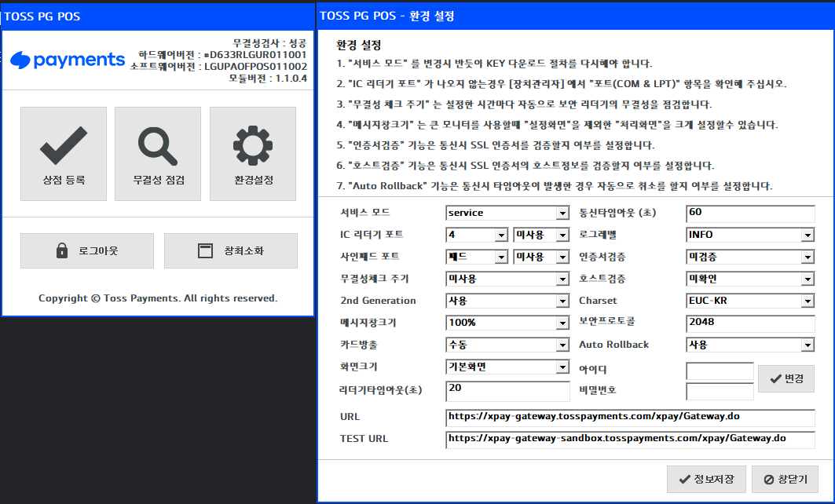Screen dimensions: 835x504
Task: Click the 무결성검사 : 성공 status text
Action: pyautogui.click(x=269, y=43)
